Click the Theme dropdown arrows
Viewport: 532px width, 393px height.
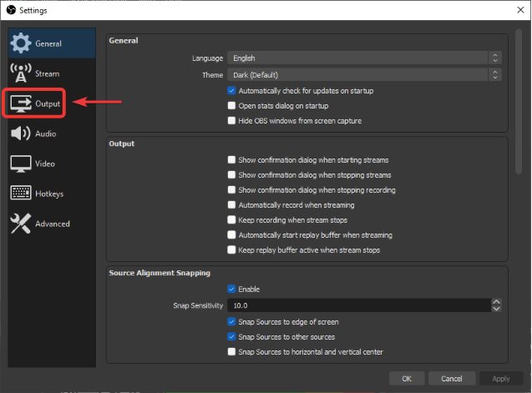pyautogui.click(x=495, y=74)
